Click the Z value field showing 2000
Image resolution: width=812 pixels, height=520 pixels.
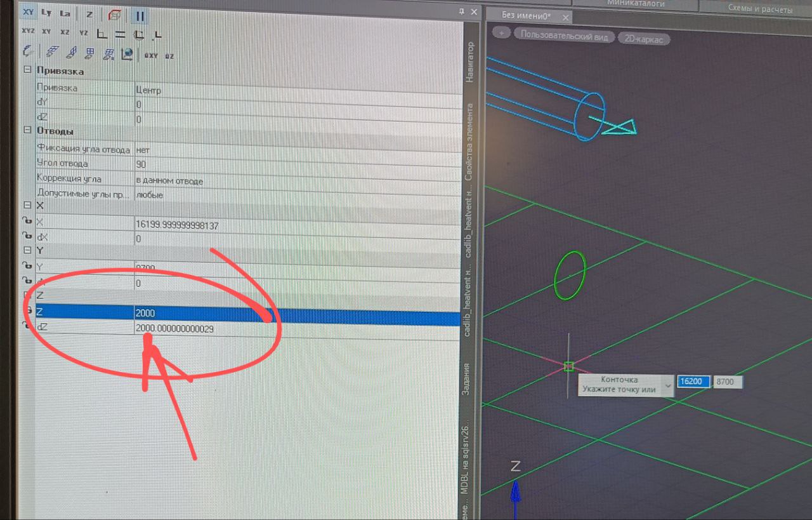point(203,313)
